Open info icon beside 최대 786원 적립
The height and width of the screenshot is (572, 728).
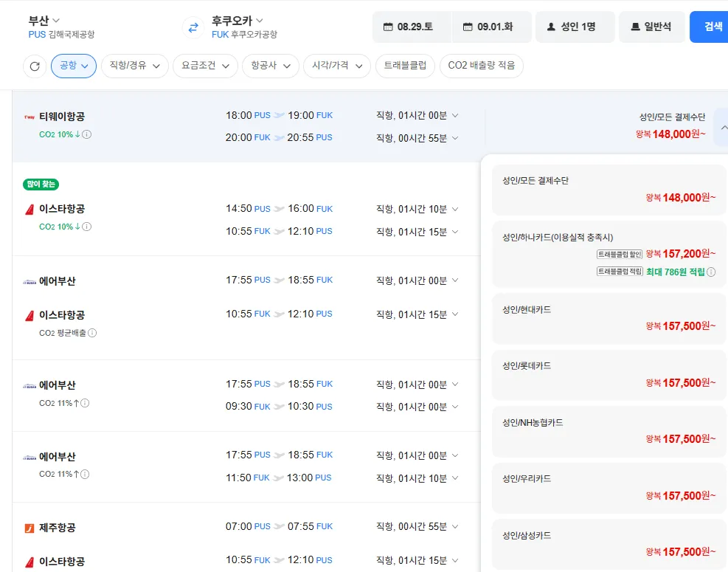tap(711, 272)
